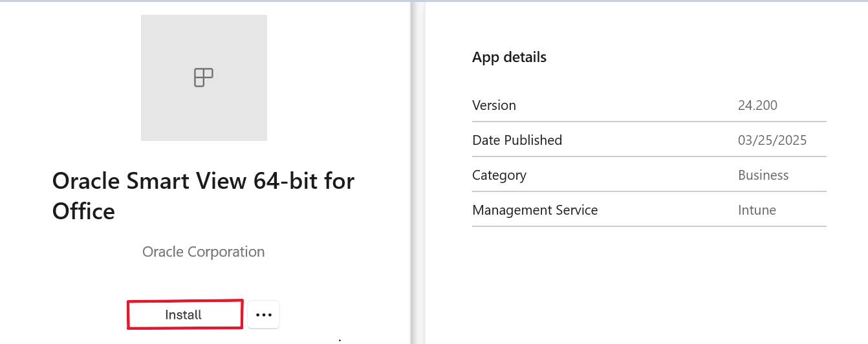Select the Management Service label

coord(535,210)
